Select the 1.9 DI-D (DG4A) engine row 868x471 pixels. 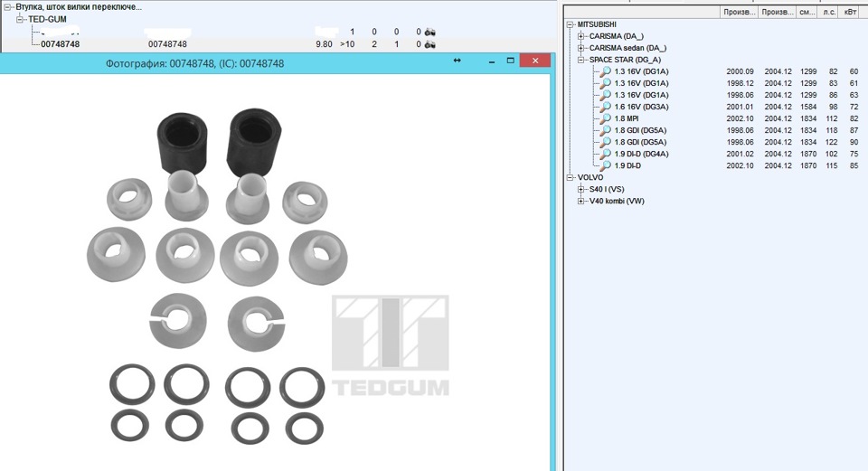click(x=641, y=154)
